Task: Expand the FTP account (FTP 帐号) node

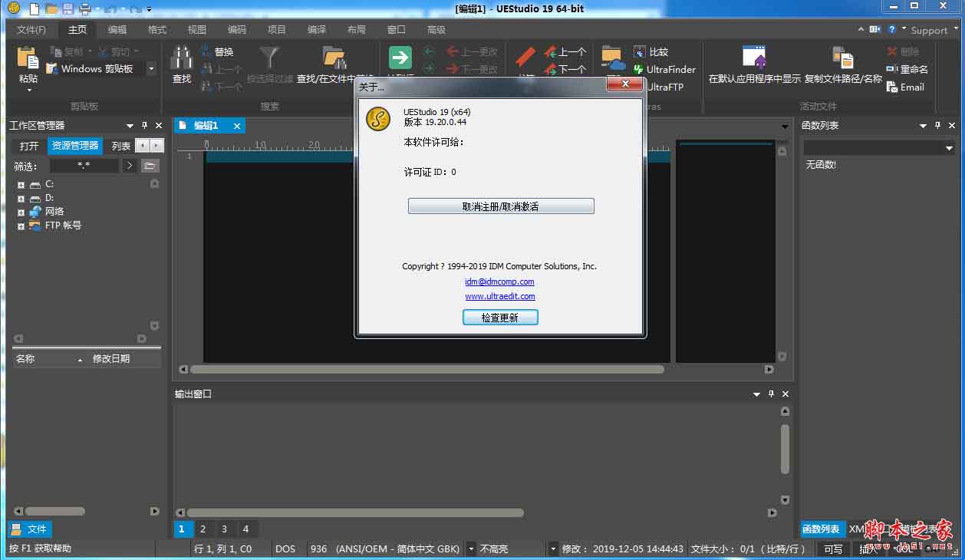Action: (21, 226)
